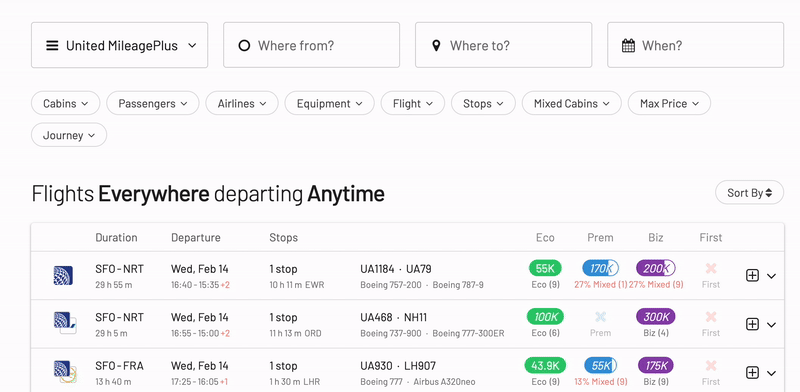Click Boeing 757-200 · Boeing 787-9 equipment
The height and width of the screenshot is (392, 800).
(x=422, y=285)
